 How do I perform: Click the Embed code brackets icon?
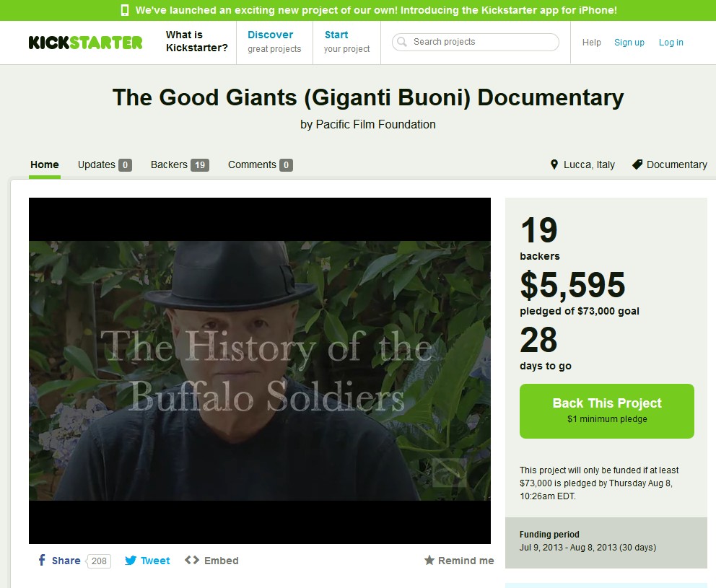[x=192, y=560]
